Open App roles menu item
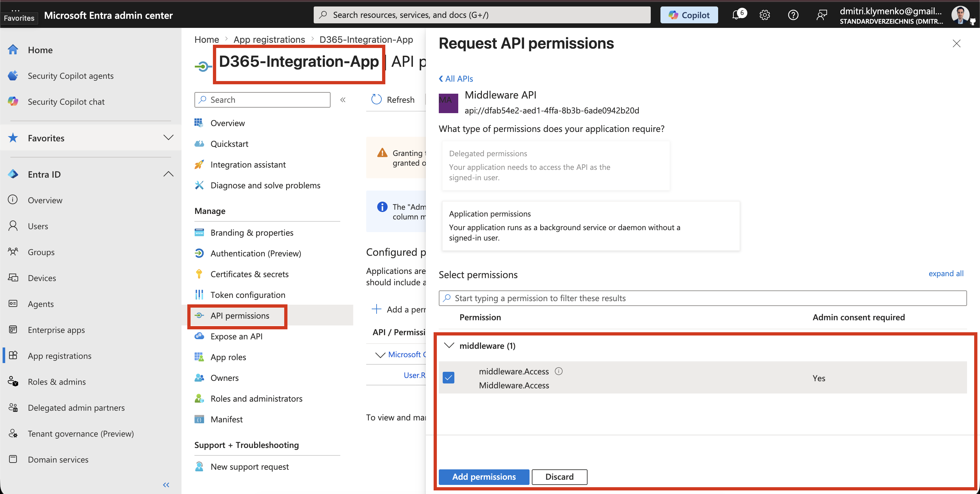This screenshot has width=980, height=494. point(228,357)
